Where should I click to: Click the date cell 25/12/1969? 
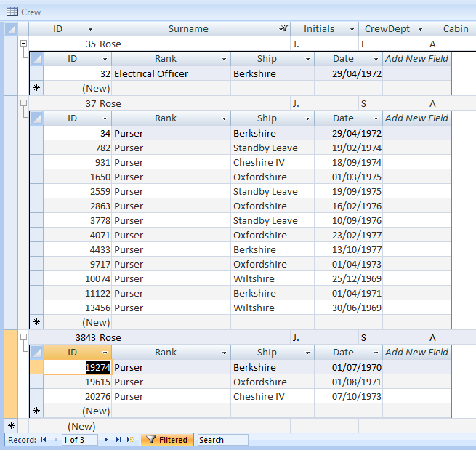[348, 278]
